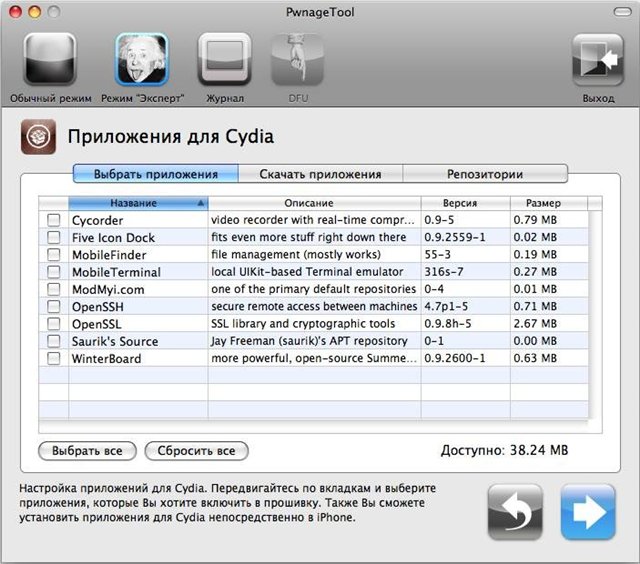Click version cell 0.9.2559-1
The image size is (640, 564).
coord(455,237)
